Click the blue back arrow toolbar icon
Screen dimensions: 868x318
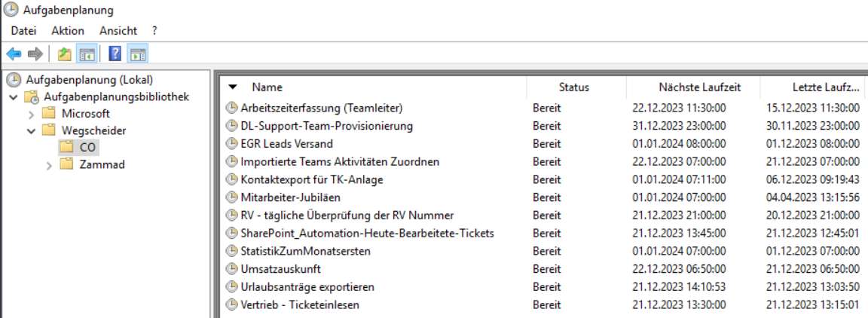[x=14, y=54]
